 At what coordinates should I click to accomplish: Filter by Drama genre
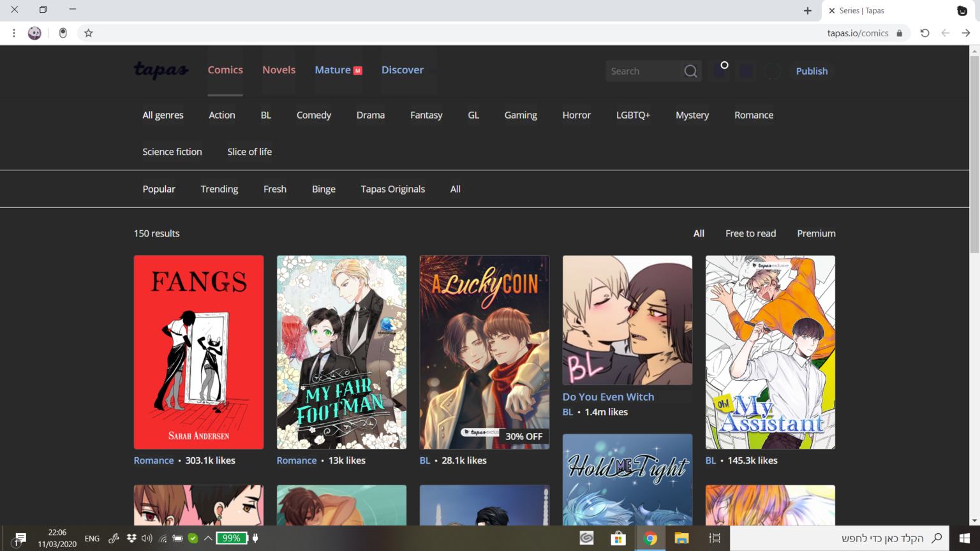[x=371, y=115]
